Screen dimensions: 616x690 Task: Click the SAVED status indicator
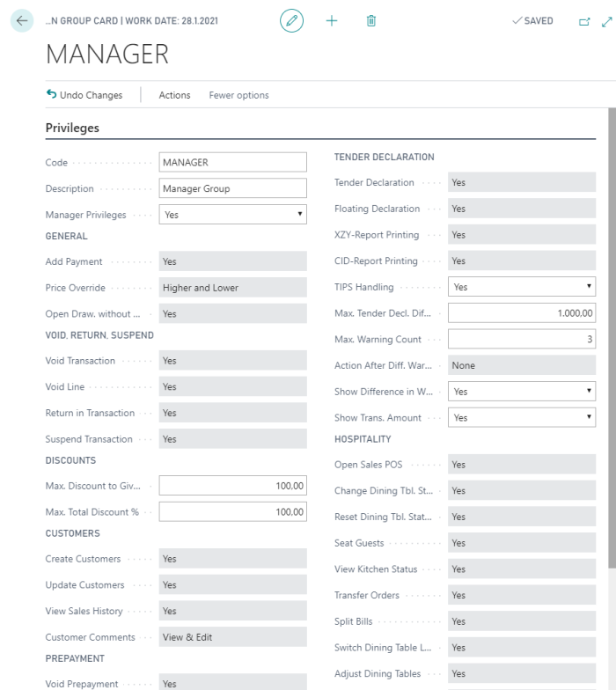[x=533, y=21]
